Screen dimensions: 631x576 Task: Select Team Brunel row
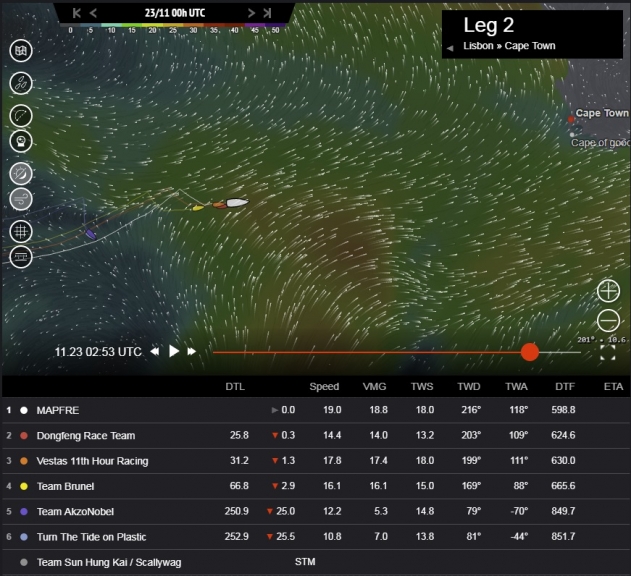[316, 486]
